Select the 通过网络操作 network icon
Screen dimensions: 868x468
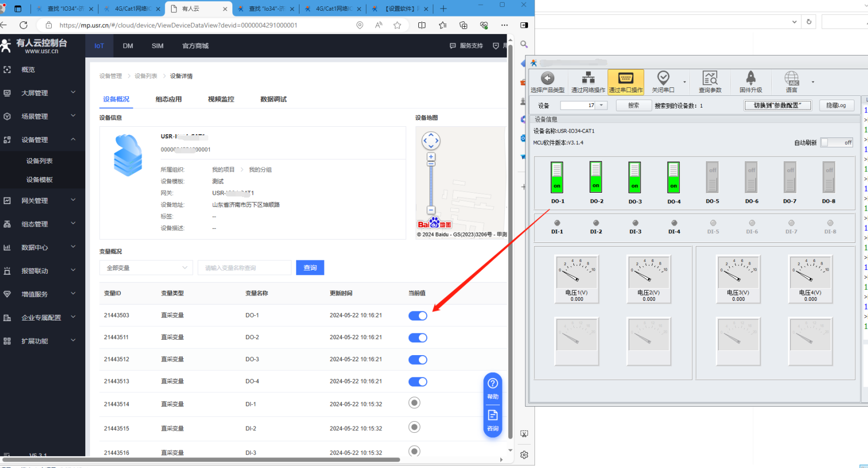pyautogui.click(x=588, y=78)
